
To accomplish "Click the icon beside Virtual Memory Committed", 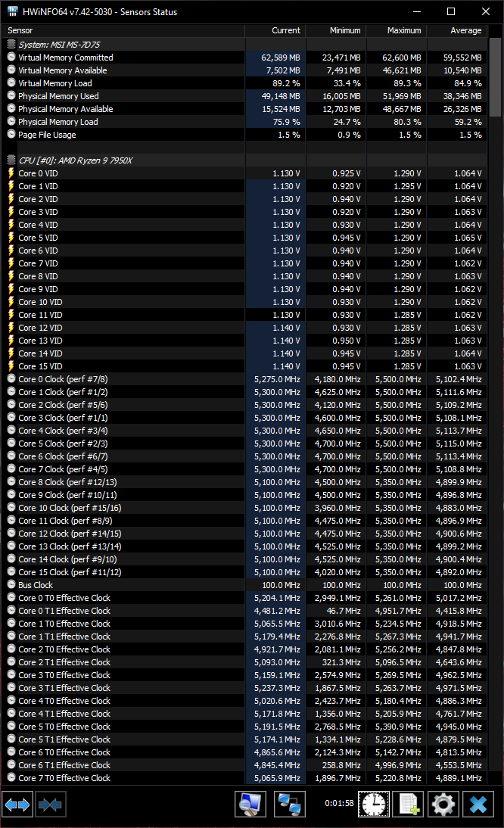I will tap(11, 57).
